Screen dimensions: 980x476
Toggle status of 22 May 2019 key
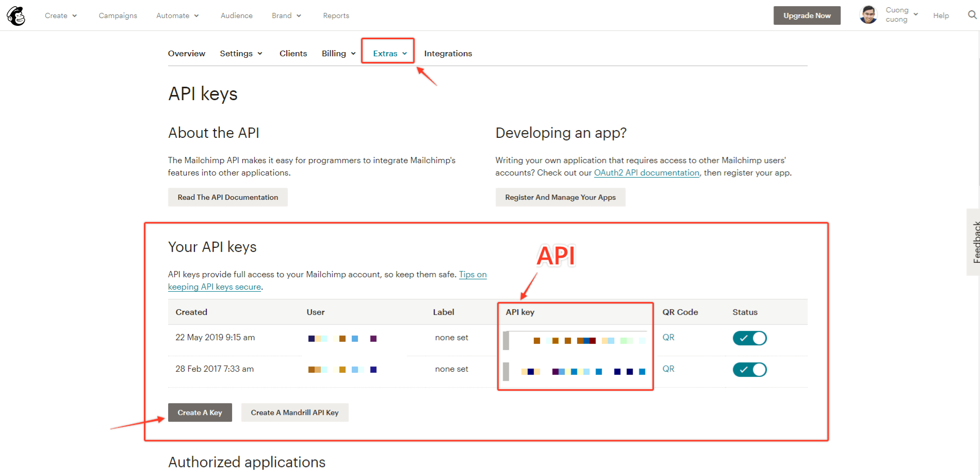pyautogui.click(x=749, y=338)
